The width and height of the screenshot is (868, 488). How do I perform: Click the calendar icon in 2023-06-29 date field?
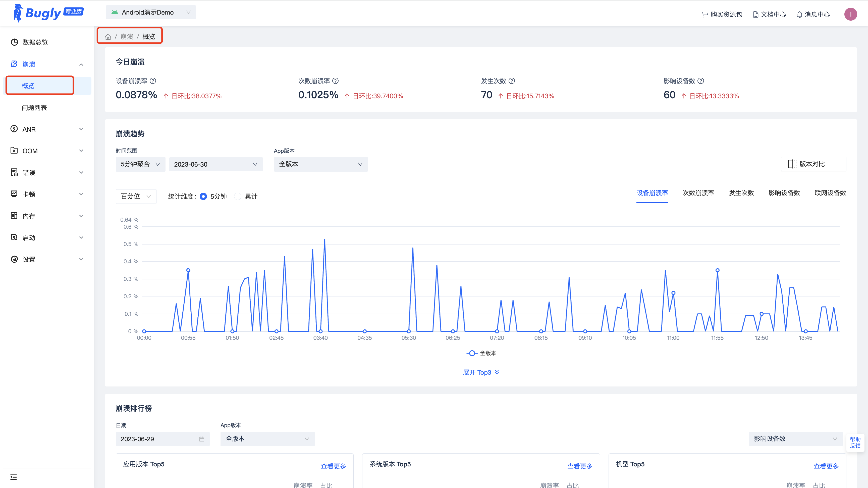click(x=201, y=439)
